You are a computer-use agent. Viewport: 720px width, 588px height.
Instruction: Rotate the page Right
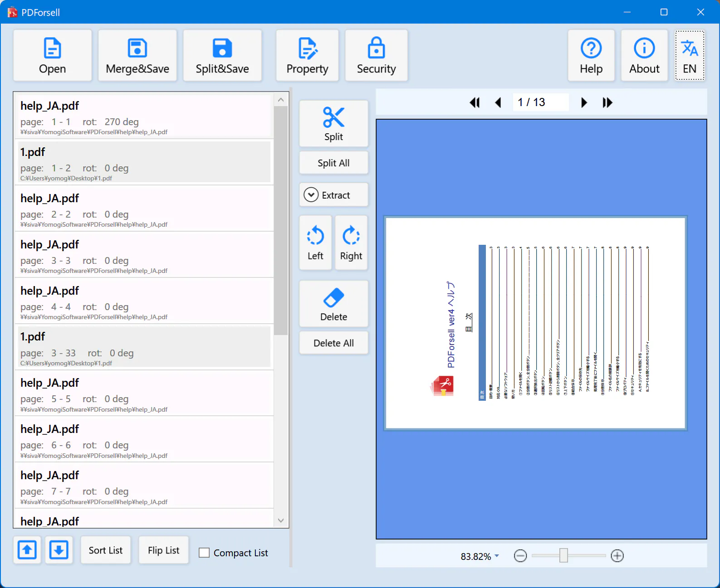pos(351,243)
